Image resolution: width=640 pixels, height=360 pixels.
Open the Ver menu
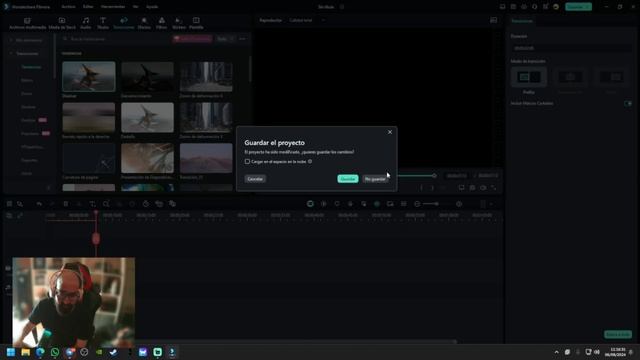point(136,7)
